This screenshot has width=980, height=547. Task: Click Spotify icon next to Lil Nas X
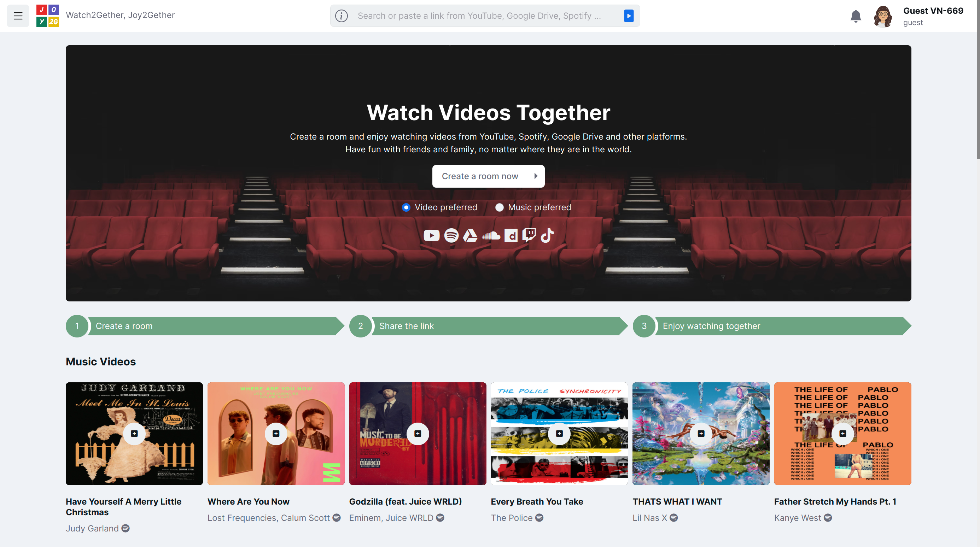[674, 518]
